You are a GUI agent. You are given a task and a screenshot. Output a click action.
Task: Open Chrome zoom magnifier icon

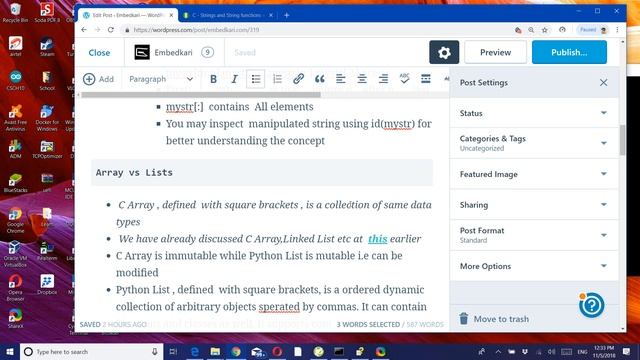531,30
